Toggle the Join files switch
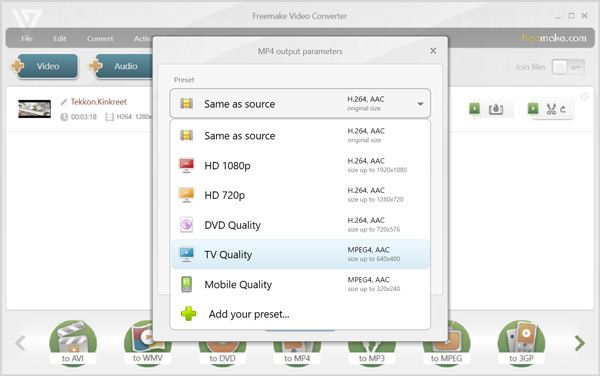 (x=568, y=67)
